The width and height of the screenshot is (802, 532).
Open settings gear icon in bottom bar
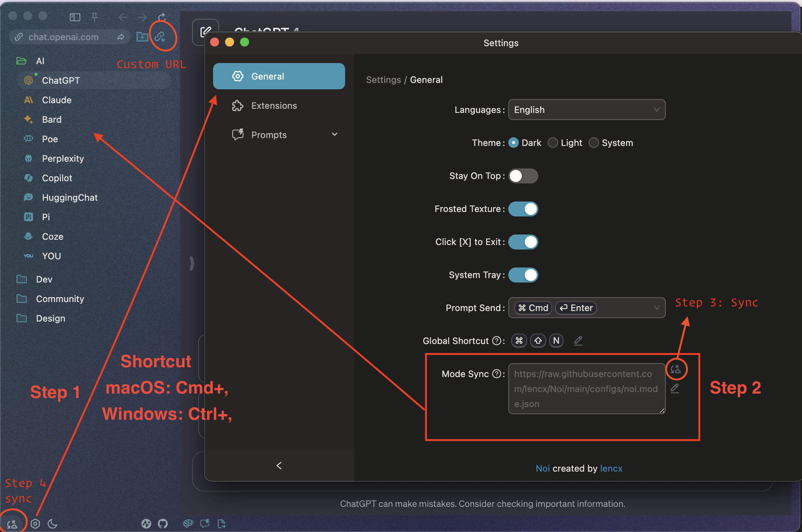tap(35, 523)
